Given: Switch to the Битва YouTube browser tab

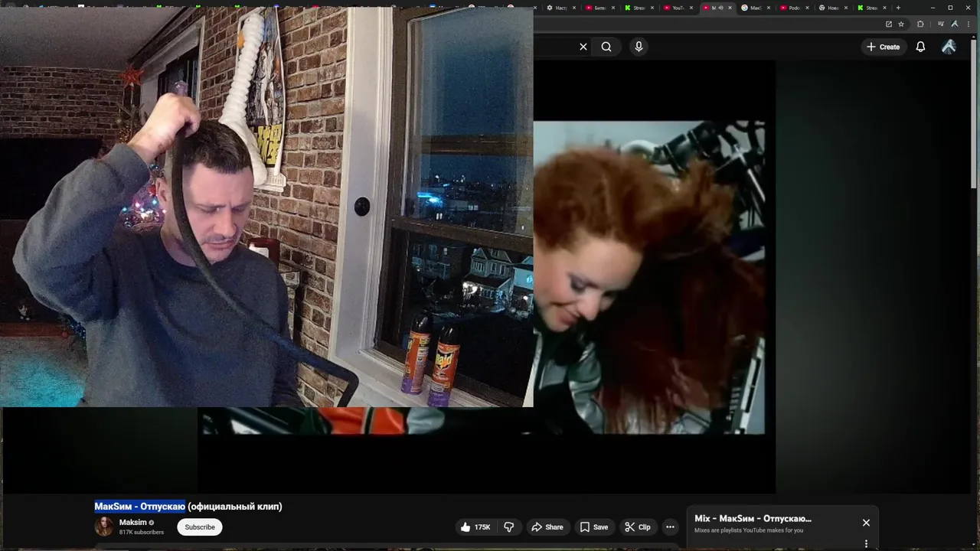Looking at the screenshot, I should point(601,8).
